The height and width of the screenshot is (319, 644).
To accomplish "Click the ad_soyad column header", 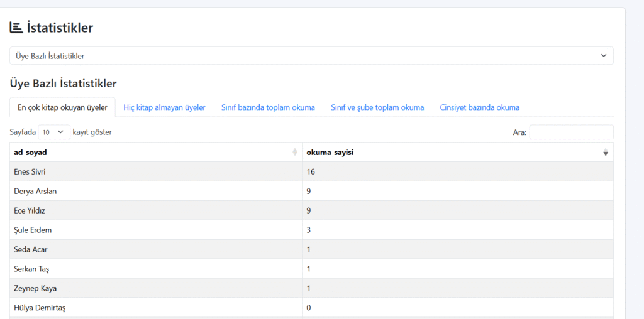I will 31,152.
